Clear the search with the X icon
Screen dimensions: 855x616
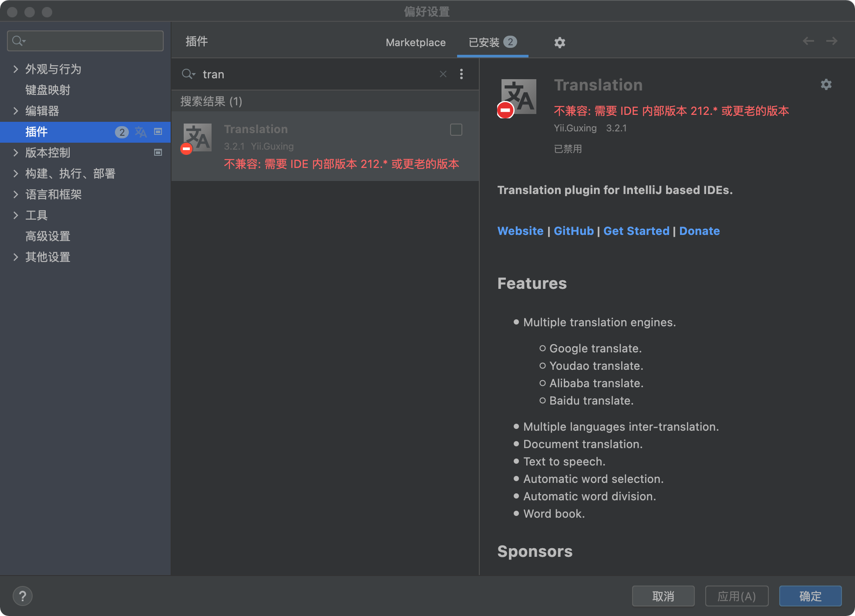coord(443,74)
